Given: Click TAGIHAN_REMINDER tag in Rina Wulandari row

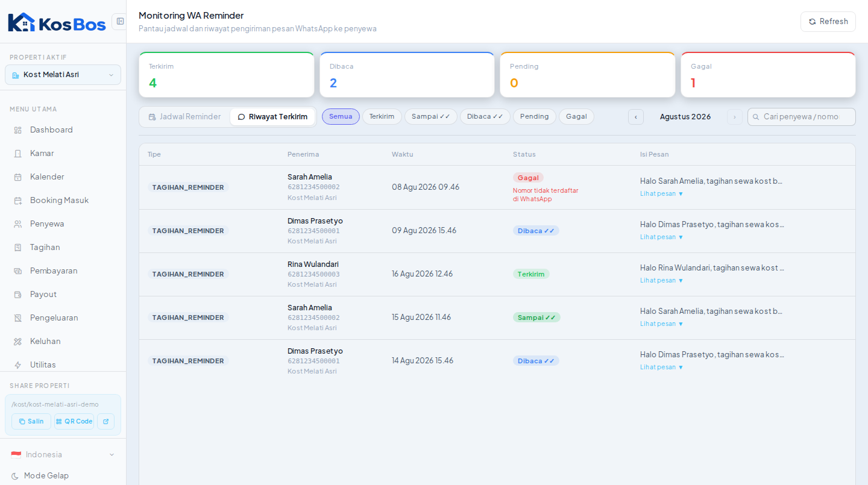Looking at the screenshot, I should point(188,274).
